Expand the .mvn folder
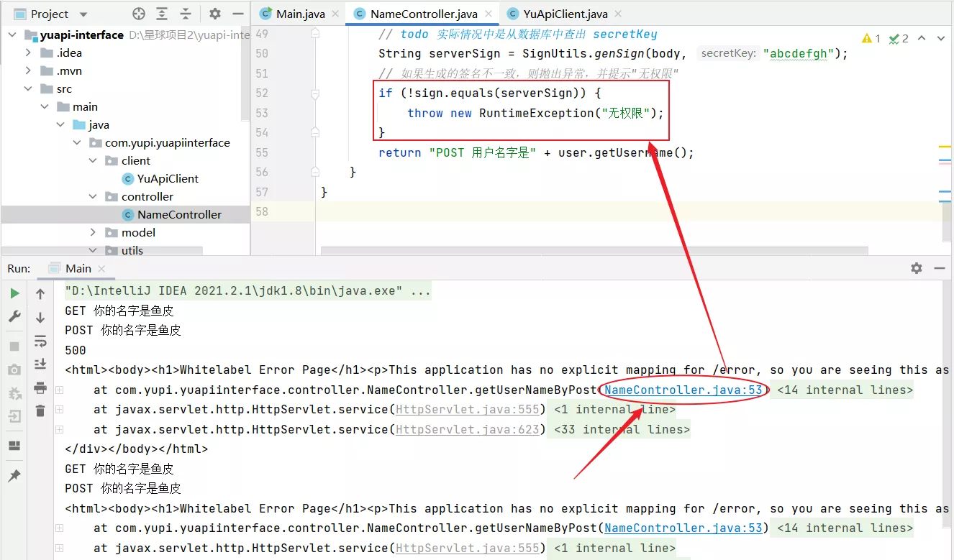The width and height of the screenshot is (954, 560). 29,70
